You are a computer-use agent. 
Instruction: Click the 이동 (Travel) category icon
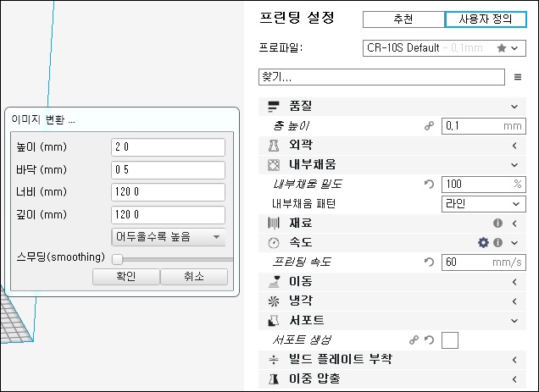(x=274, y=282)
